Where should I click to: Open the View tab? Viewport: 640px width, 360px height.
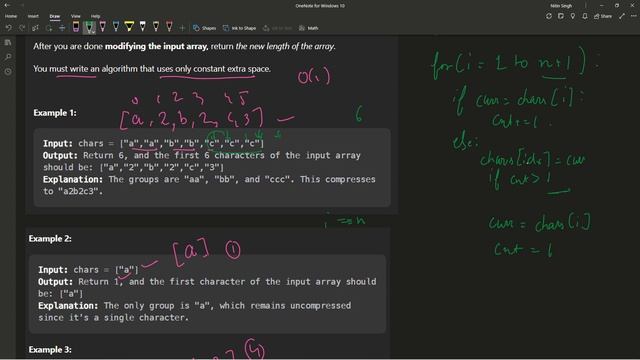(76, 16)
